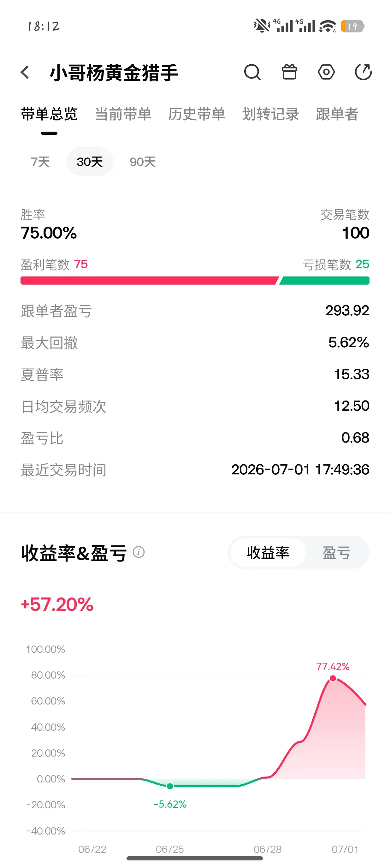390x868 pixels.
Task: Open the hexagon settings icon
Action: click(x=326, y=72)
